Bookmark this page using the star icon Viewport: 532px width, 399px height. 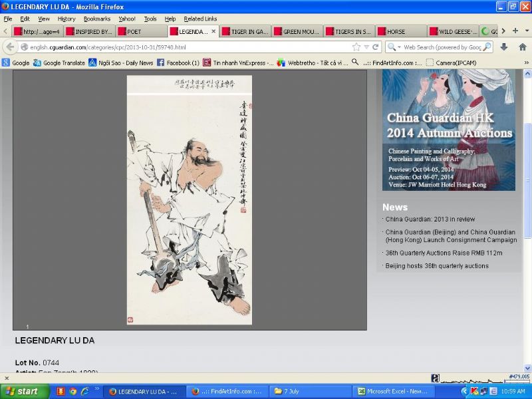(x=356, y=47)
